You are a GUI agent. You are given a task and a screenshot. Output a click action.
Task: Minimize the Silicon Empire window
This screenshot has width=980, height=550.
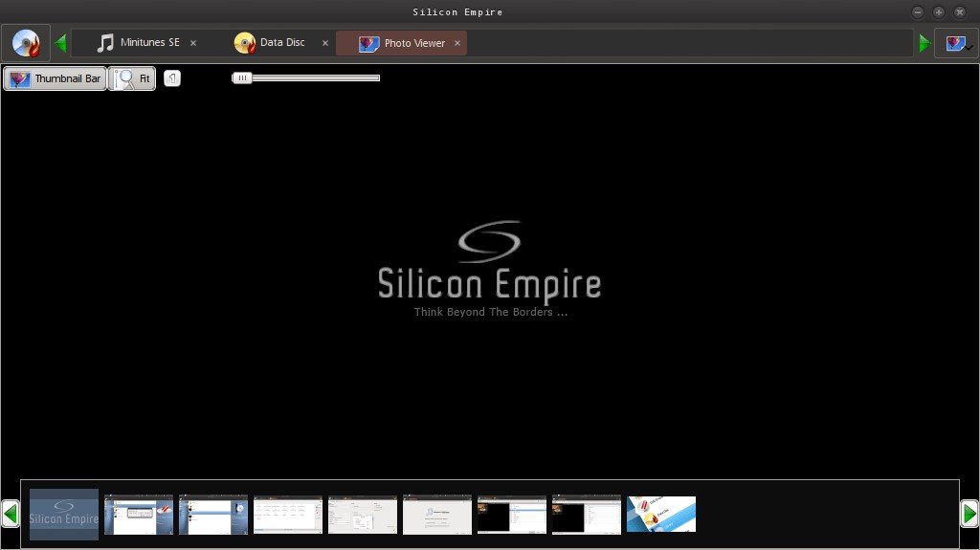click(918, 11)
